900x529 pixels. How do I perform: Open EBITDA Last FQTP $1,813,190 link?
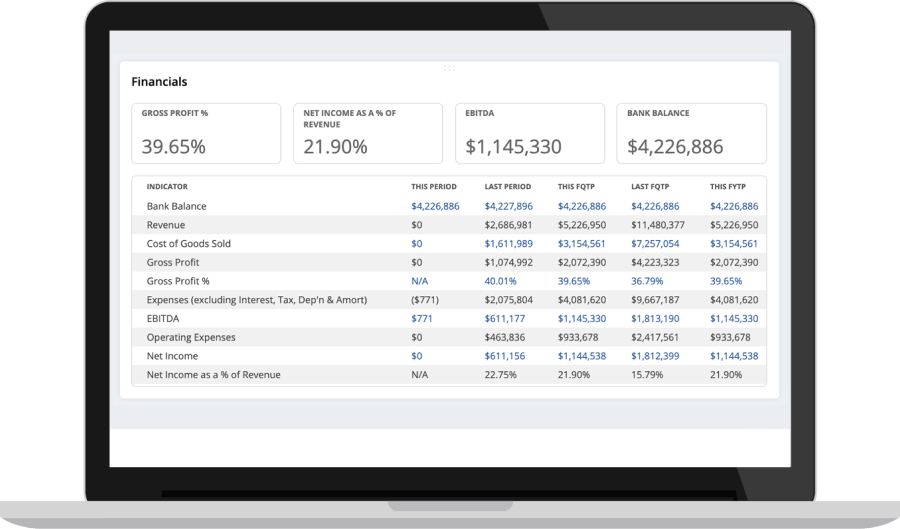pyautogui.click(x=655, y=318)
